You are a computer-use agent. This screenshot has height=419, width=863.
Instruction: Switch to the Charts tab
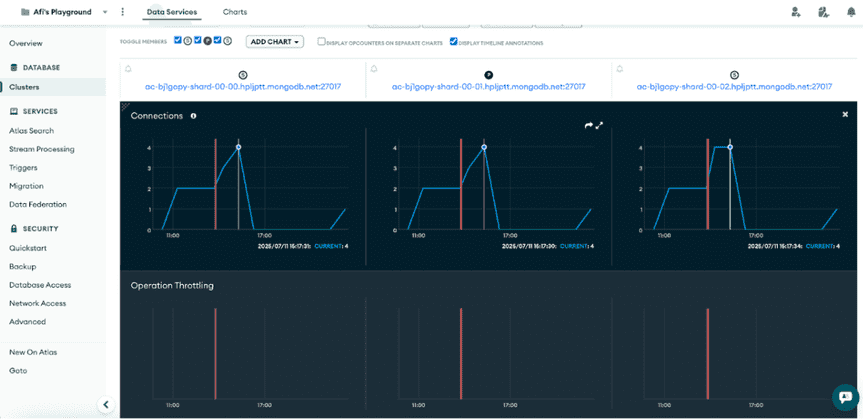[235, 12]
